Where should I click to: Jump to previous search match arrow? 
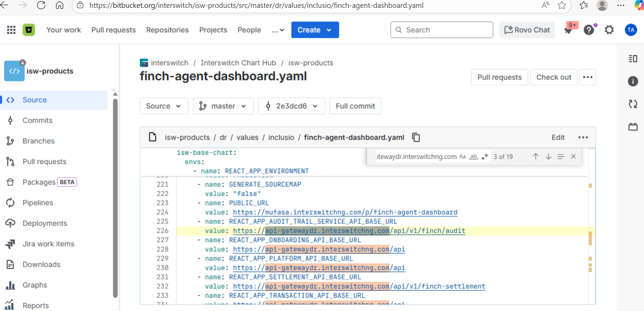pos(535,156)
